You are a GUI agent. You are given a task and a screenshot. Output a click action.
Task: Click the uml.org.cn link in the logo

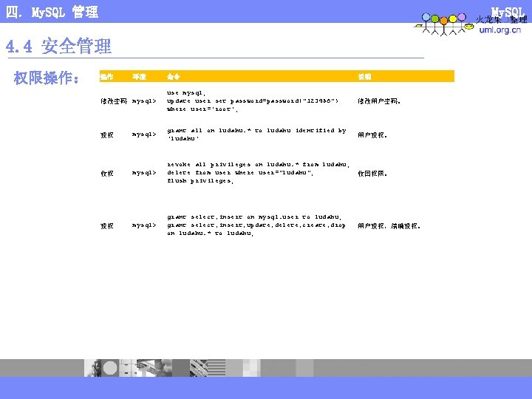pos(499,30)
